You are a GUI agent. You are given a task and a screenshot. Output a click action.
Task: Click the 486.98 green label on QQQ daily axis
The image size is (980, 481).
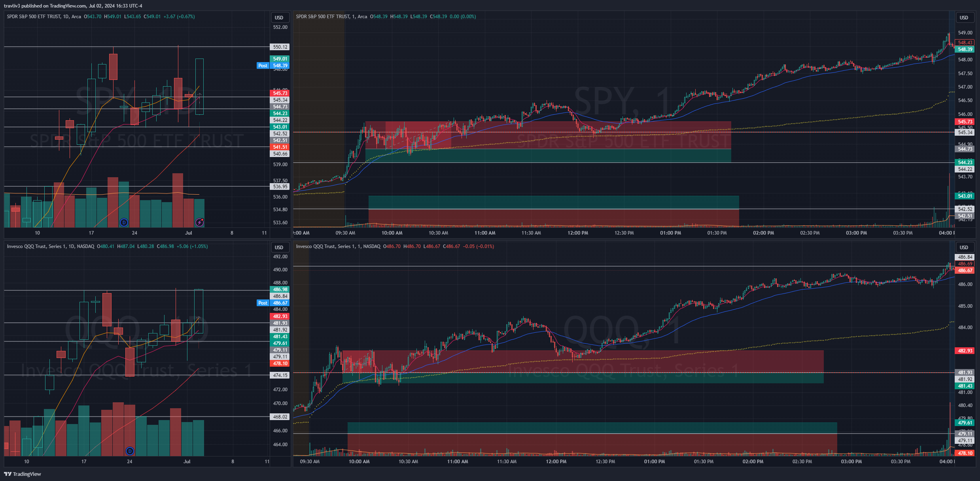pos(280,290)
